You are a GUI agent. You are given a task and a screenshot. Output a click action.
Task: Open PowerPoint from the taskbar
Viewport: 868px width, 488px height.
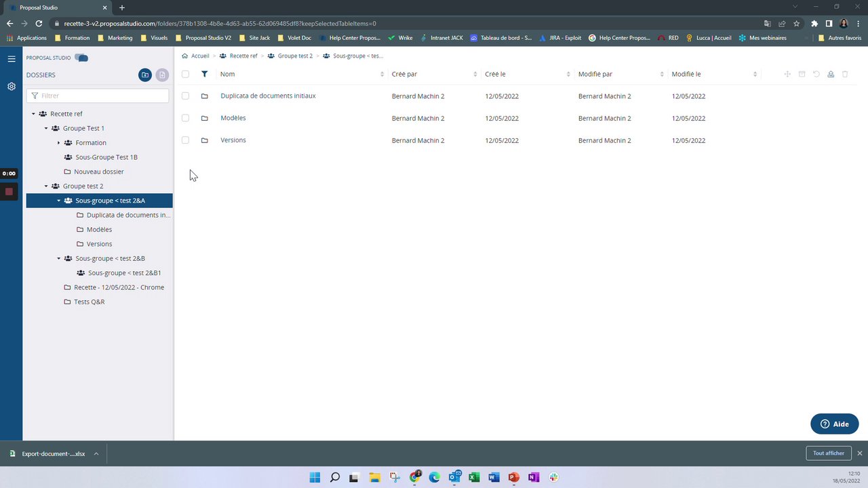pyautogui.click(x=513, y=477)
